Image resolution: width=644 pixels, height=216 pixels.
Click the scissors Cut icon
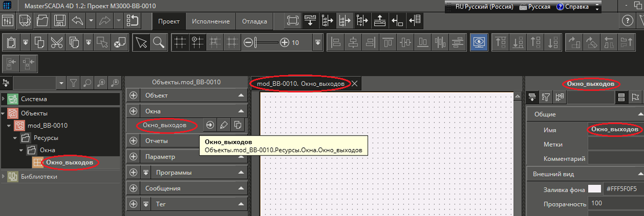(x=56, y=42)
